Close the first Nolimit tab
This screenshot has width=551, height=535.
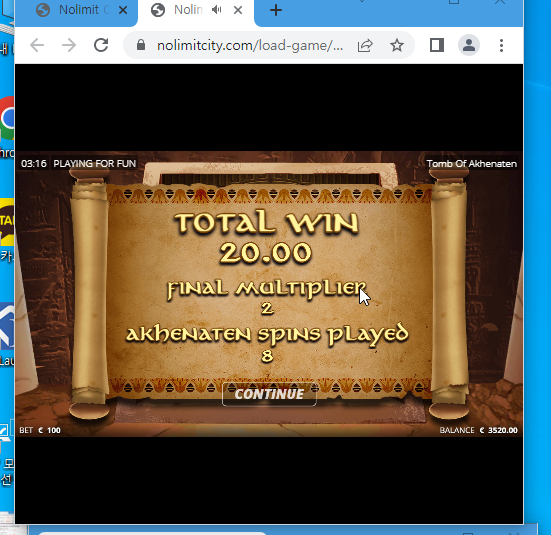(123, 10)
